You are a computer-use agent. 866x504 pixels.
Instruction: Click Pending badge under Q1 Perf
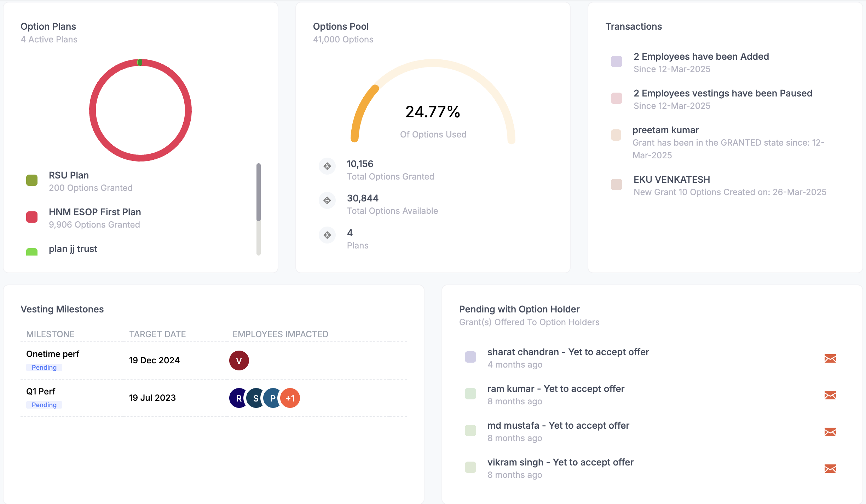44,405
